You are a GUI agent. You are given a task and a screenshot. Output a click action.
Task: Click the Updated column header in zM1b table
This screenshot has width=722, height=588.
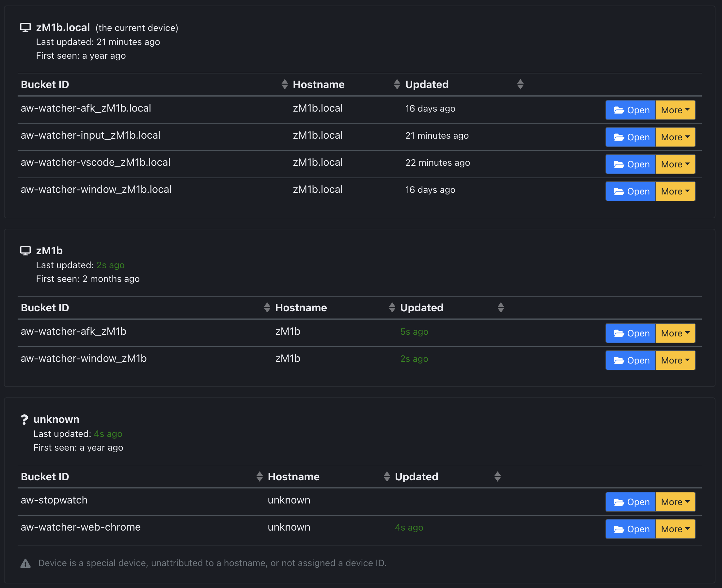pyautogui.click(x=421, y=308)
